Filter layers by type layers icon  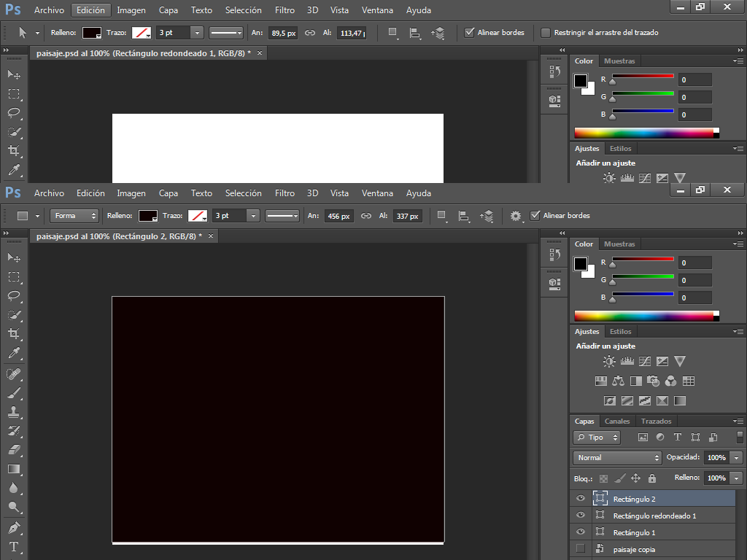(x=678, y=437)
